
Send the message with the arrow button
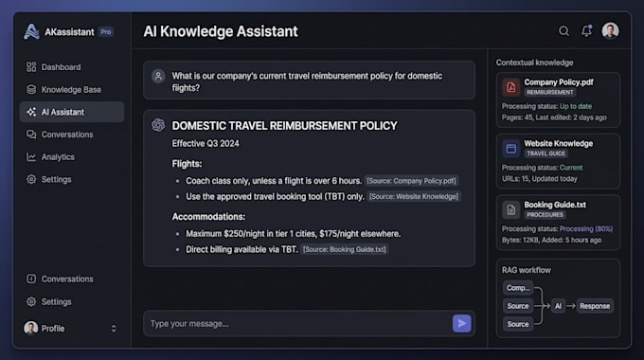point(461,324)
